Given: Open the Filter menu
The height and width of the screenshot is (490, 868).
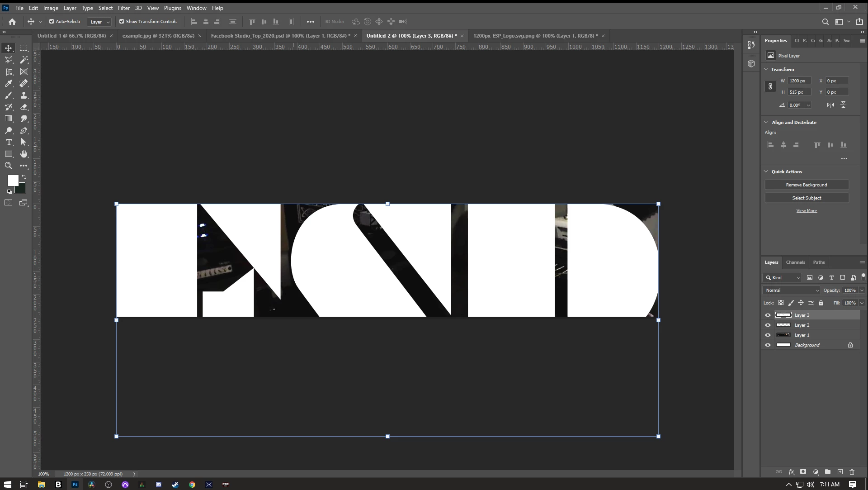Looking at the screenshot, I should (x=124, y=8).
